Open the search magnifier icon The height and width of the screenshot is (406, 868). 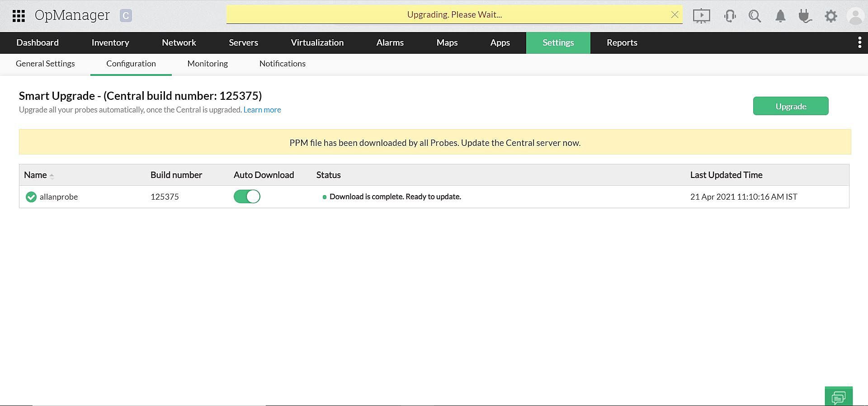[755, 16]
